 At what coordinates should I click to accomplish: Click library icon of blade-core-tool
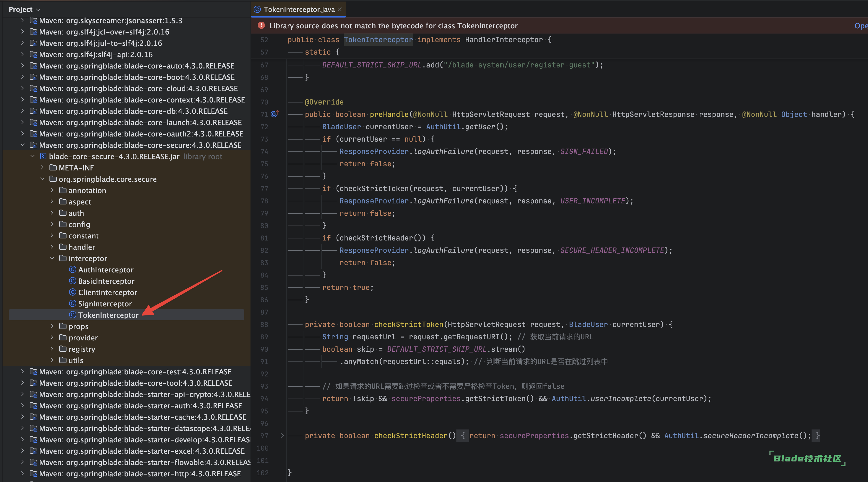33,383
